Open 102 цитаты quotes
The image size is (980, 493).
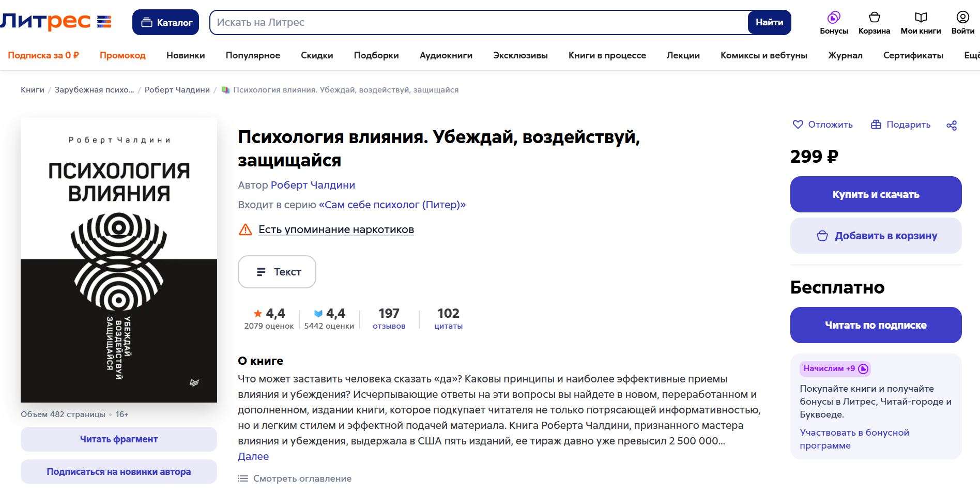coord(448,318)
